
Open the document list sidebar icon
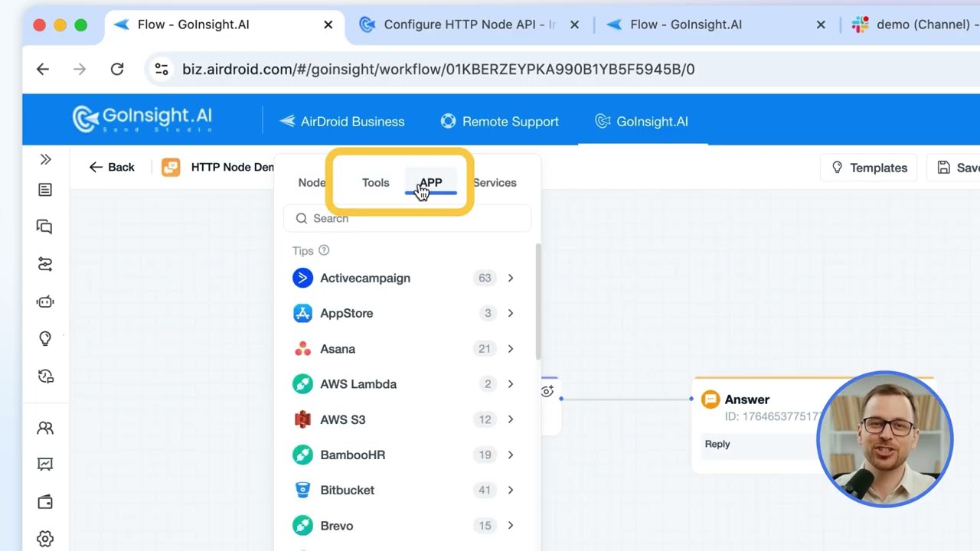click(45, 190)
